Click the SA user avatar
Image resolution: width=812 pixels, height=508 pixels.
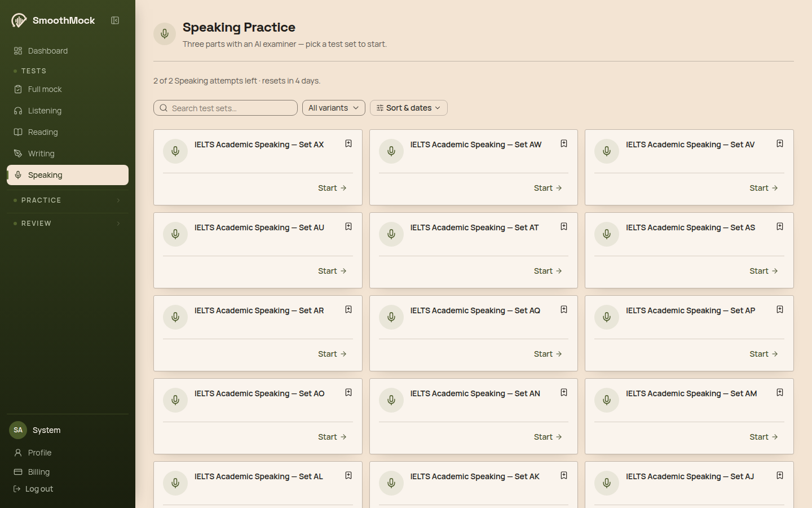click(x=18, y=430)
